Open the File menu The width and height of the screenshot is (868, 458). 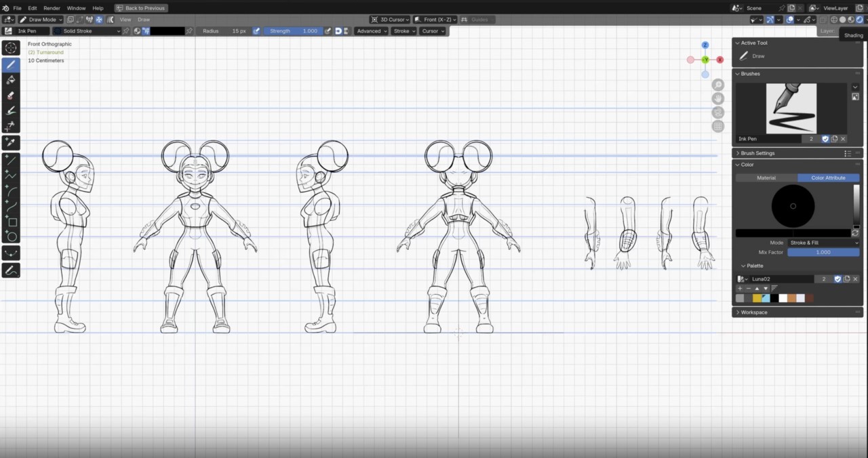[17, 8]
